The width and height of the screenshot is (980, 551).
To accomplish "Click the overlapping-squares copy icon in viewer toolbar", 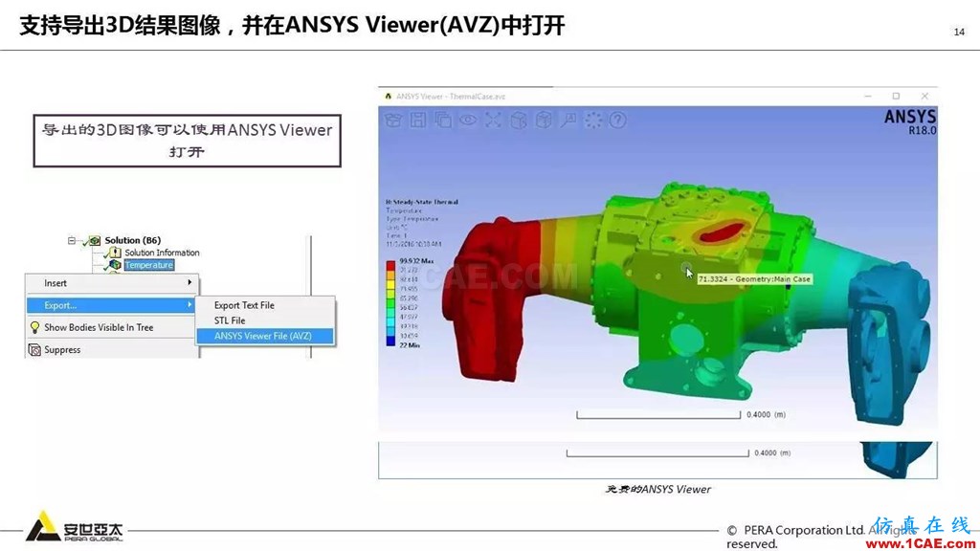I will [443, 120].
